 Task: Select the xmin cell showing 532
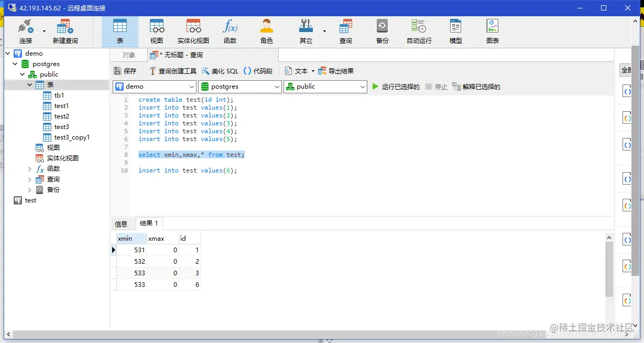(132, 262)
